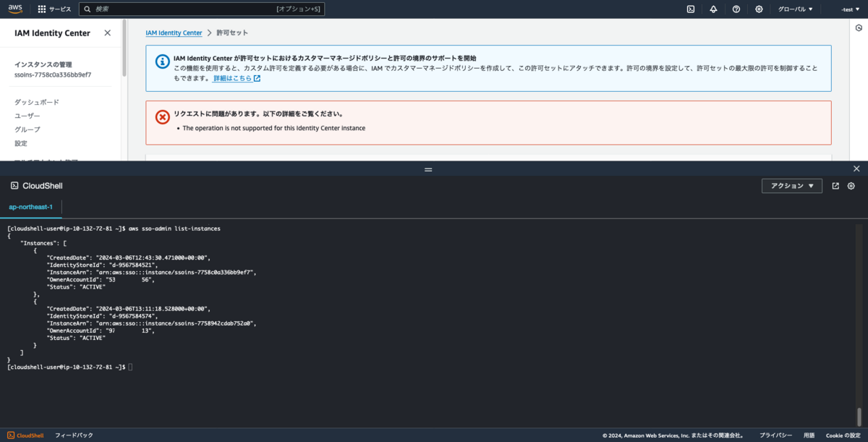Open the ユーザー sidebar item
Viewport: 868px width, 442px height.
[27, 116]
